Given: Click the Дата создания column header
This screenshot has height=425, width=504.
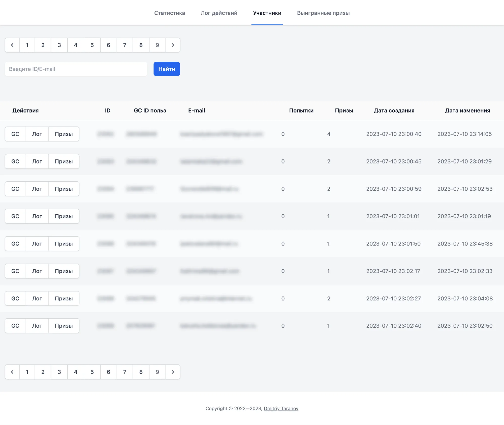Looking at the screenshot, I should click(394, 110).
